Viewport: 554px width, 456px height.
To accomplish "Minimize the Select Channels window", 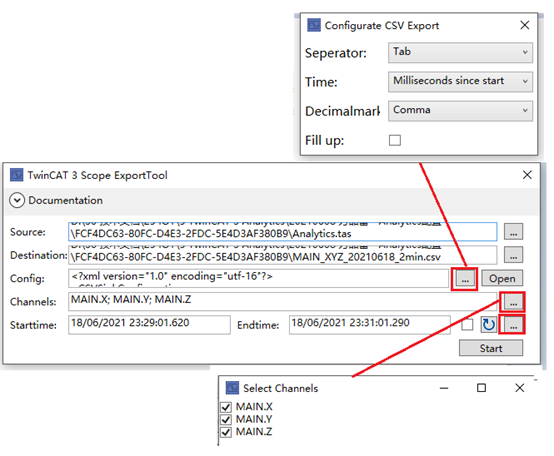I will coord(444,388).
